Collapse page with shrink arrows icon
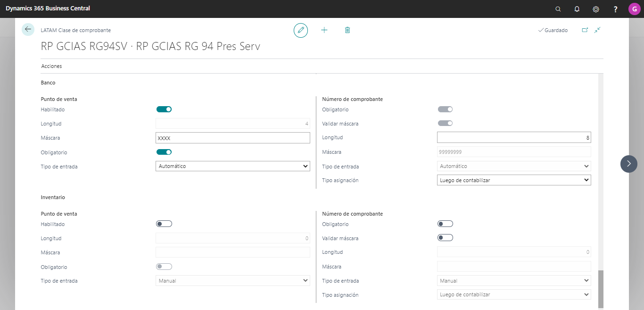The image size is (644, 310). 597,30
